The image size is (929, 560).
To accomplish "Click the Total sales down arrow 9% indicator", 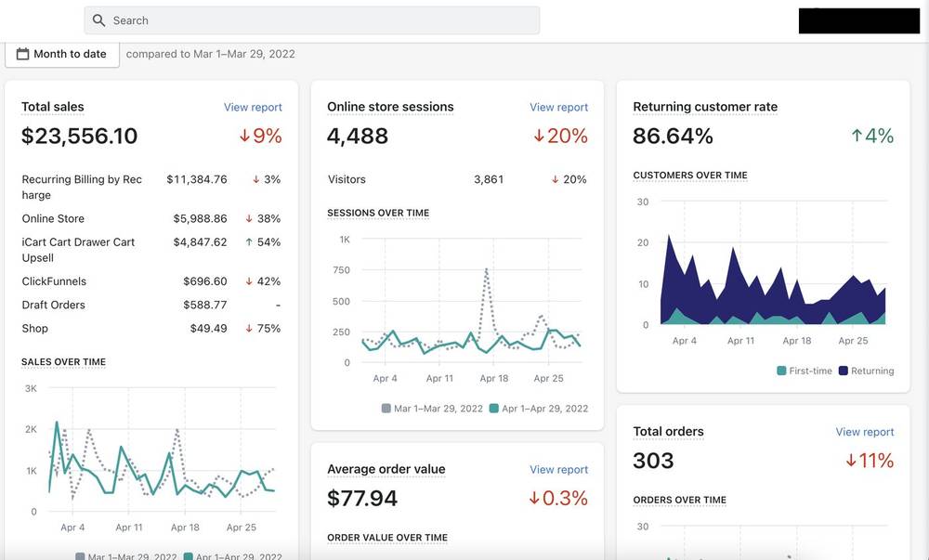I will (261, 136).
